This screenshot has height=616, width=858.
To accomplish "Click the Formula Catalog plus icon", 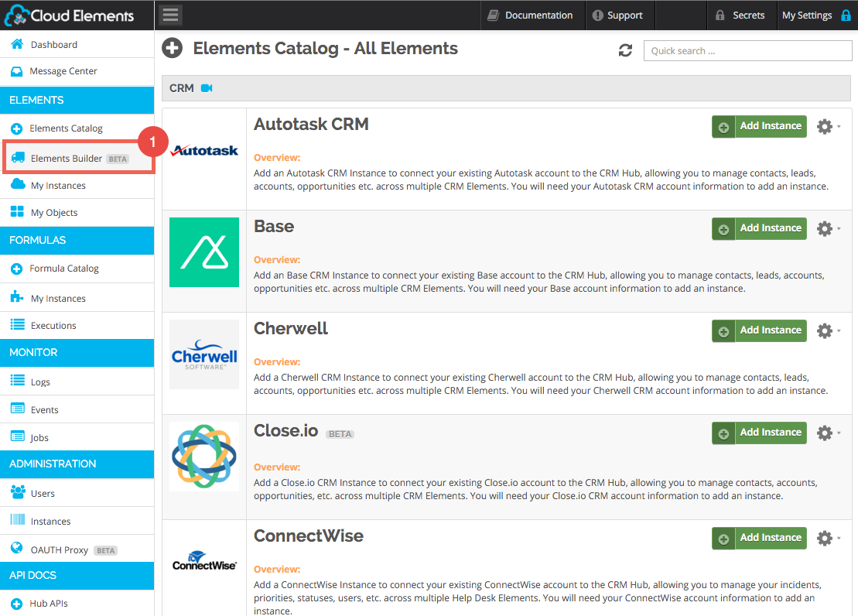I will point(16,269).
